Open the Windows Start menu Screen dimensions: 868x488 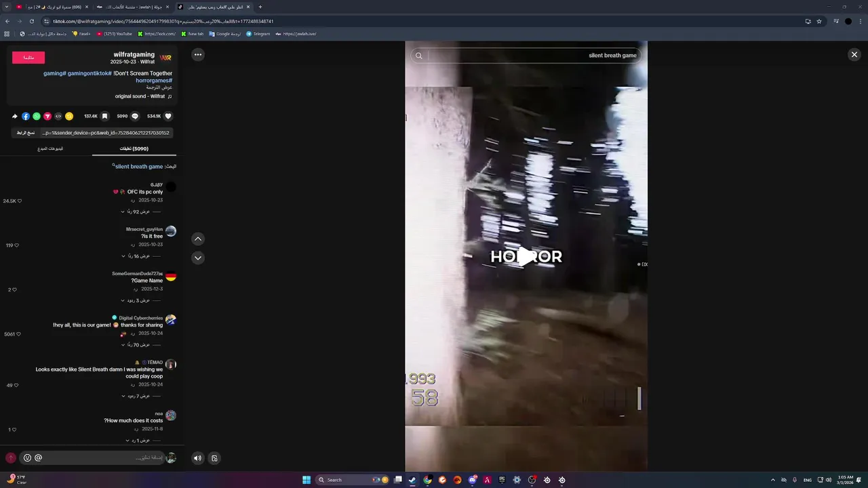click(307, 480)
